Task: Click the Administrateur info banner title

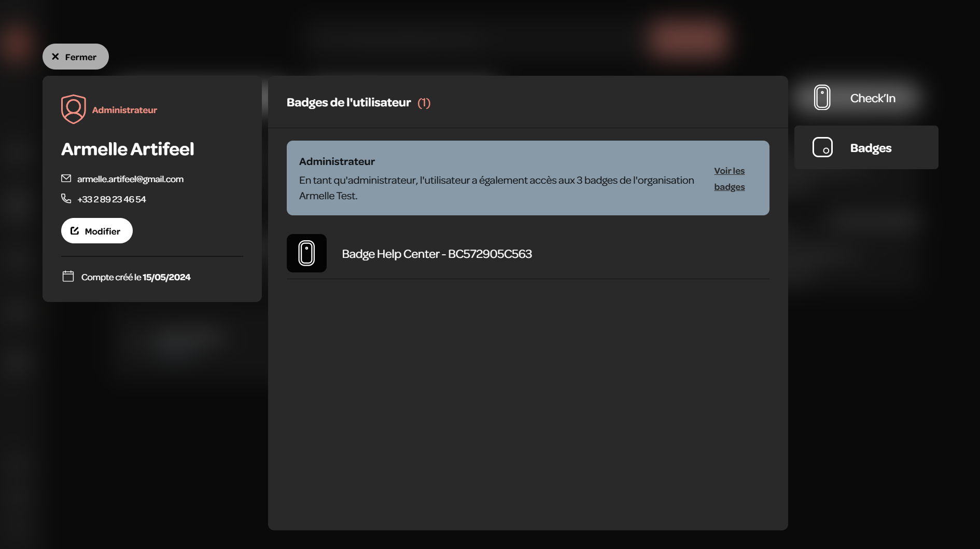Action: tap(337, 161)
